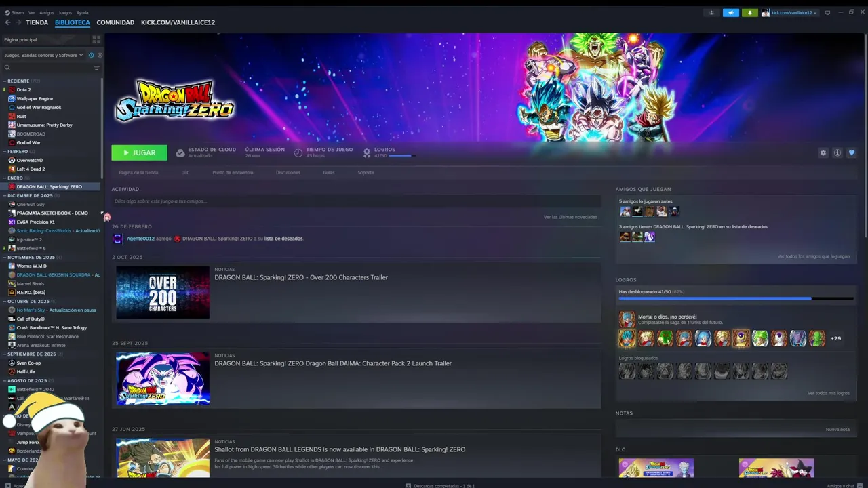Switch to the library grid view icon
868x488 pixels.
[96, 39]
